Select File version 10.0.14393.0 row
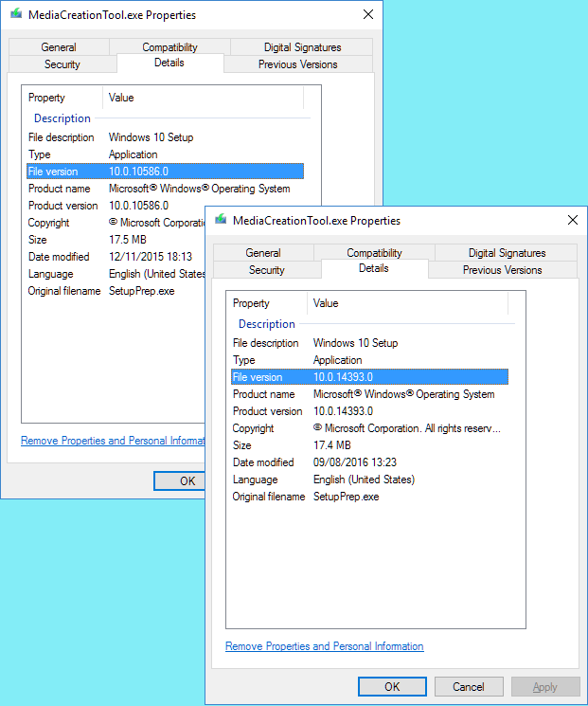Viewport: 588px width, 706px height. (370, 377)
